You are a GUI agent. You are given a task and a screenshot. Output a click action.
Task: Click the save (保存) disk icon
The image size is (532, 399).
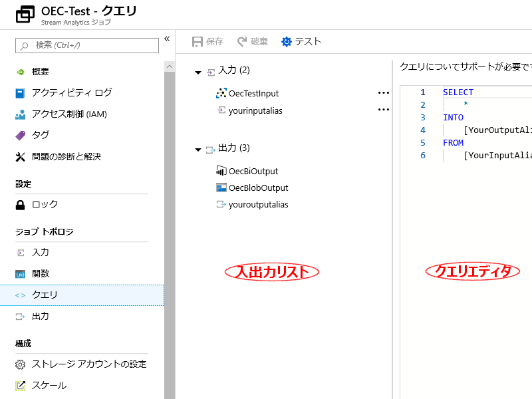(197, 42)
